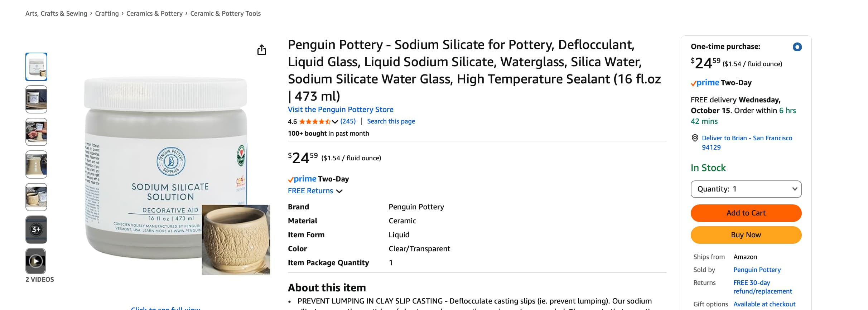The width and height of the screenshot is (868, 310).
Task: Click the Add to Cart button
Action: pos(746,213)
